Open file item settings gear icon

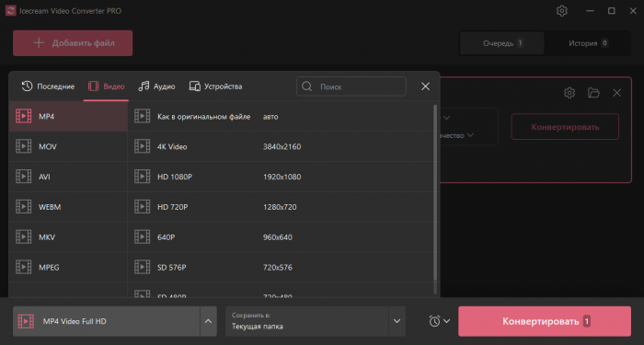tap(569, 93)
